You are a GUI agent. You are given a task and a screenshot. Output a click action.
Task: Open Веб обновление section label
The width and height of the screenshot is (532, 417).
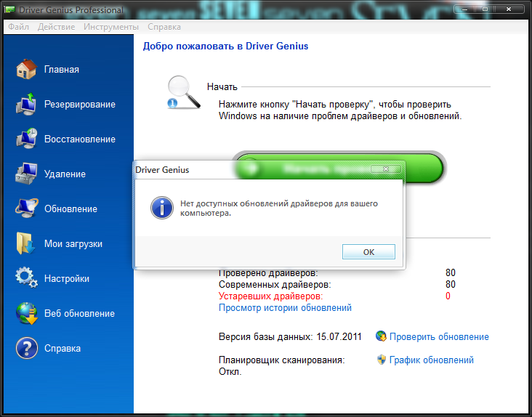79,314
